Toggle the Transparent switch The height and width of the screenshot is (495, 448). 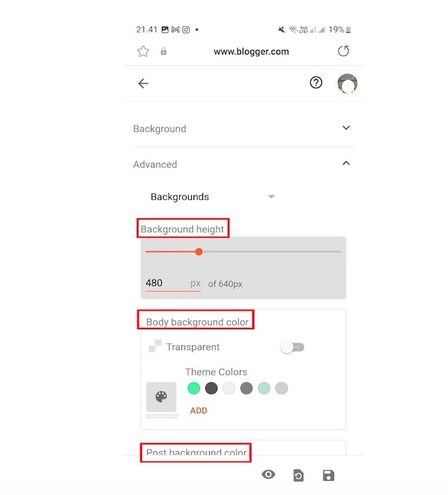(293, 347)
